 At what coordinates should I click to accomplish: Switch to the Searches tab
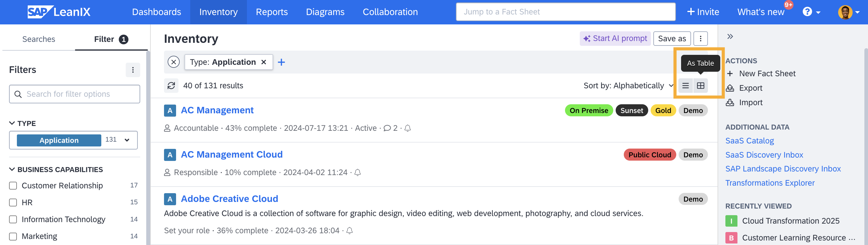coord(39,39)
